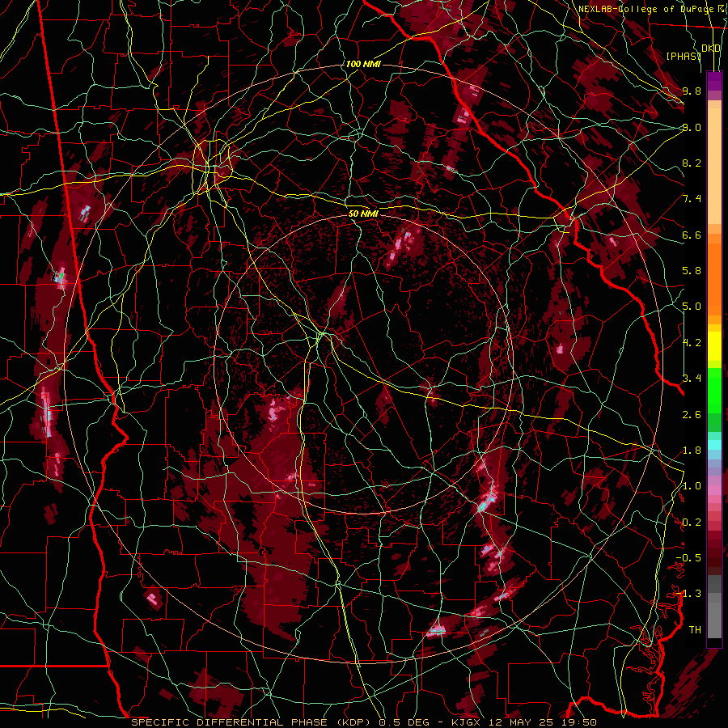Pick the yellow segment of the color bar

(714, 346)
